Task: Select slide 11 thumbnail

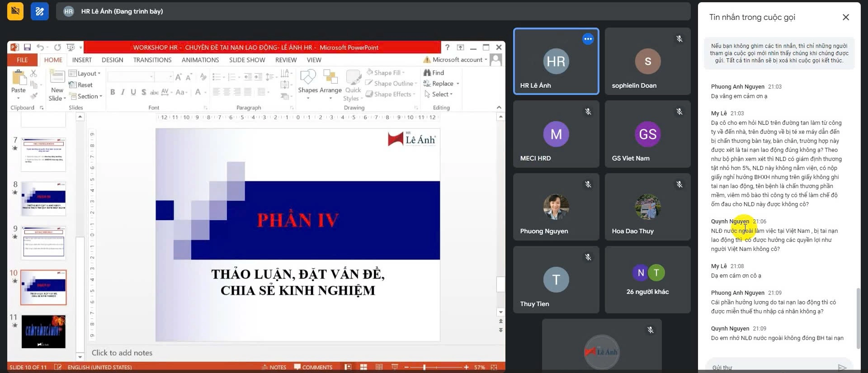Action: tap(43, 331)
